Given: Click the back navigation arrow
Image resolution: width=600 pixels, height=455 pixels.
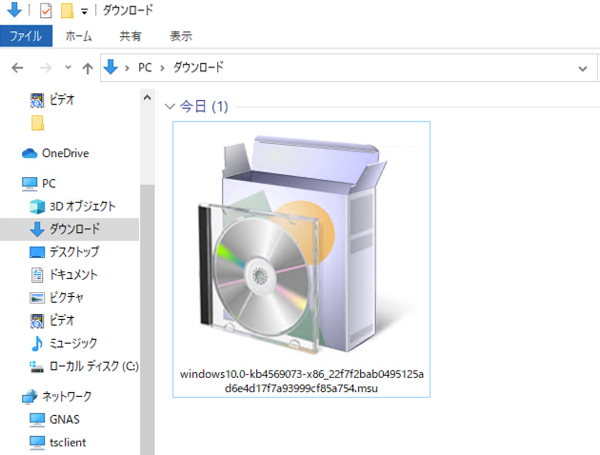Looking at the screenshot, I should (16, 69).
